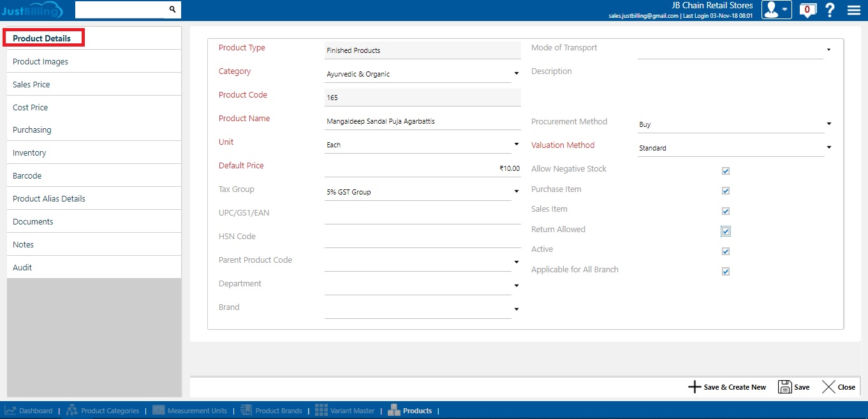Switch to the Notes tab
868x419 pixels.
point(94,245)
